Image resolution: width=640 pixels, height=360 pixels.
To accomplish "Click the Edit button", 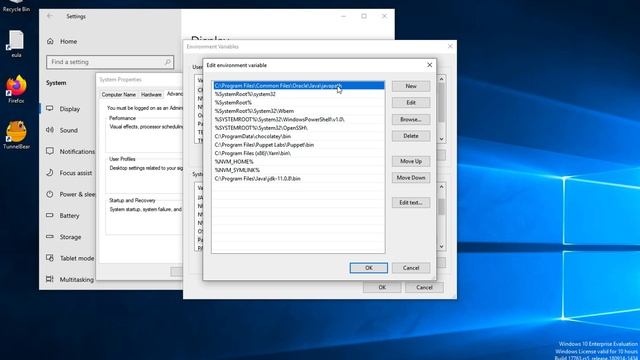I will pos(411,103).
